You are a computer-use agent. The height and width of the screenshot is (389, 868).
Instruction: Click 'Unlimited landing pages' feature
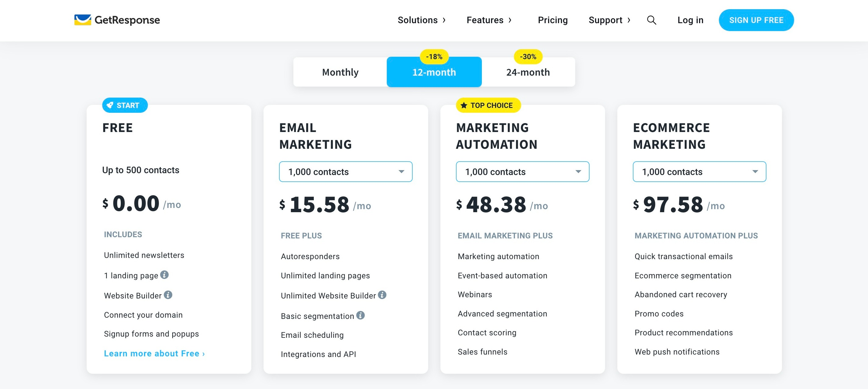[325, 276]
